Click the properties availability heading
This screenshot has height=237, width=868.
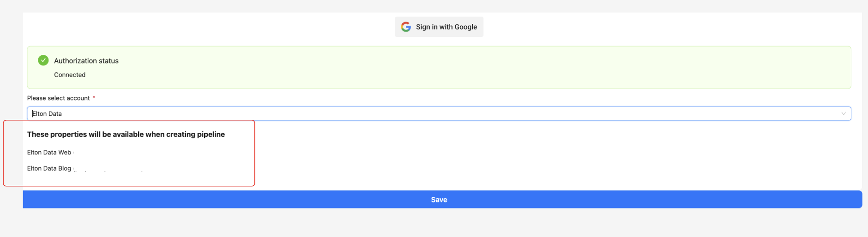pos(126,135)
